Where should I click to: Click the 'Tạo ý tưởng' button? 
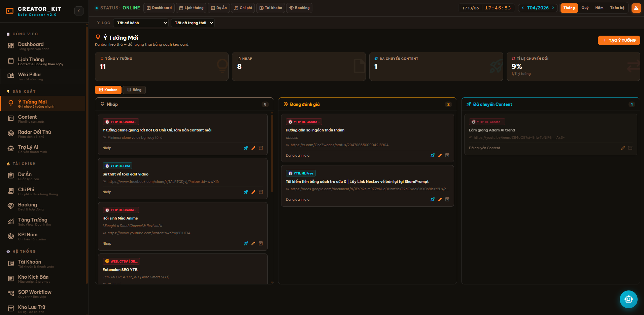(619, 40)
